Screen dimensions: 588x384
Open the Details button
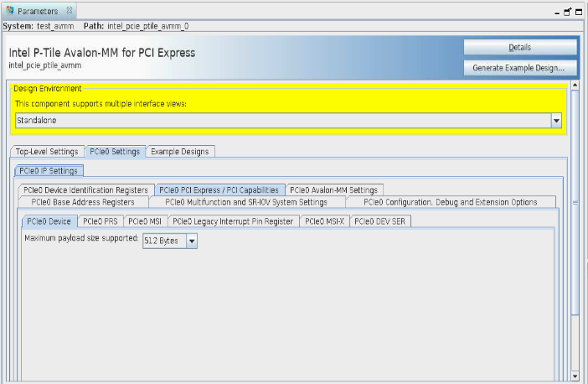click(520, 47)
